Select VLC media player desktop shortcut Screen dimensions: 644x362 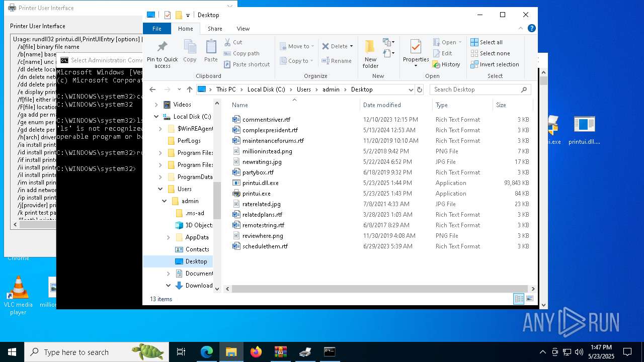point(18,295)
